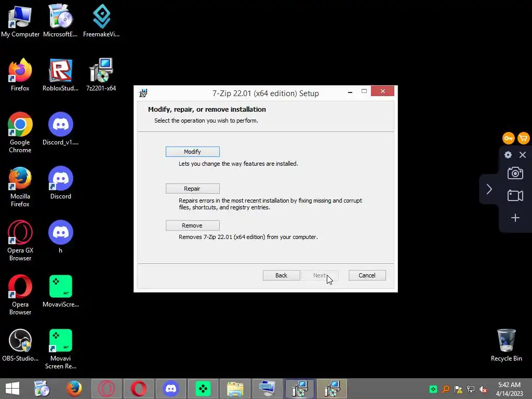Click the Repair button
Image resolution: width=532 pixels, height=399 pixels.
(x=192, y=189)
